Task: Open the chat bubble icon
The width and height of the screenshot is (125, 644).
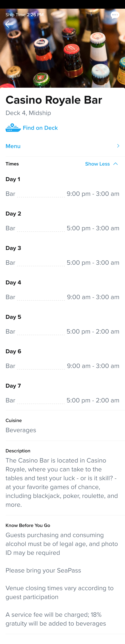Action: [x=115, y=15]
